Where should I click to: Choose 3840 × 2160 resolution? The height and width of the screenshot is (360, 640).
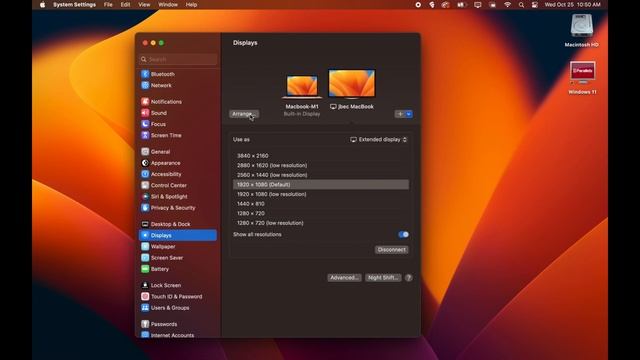coord(321,156)
